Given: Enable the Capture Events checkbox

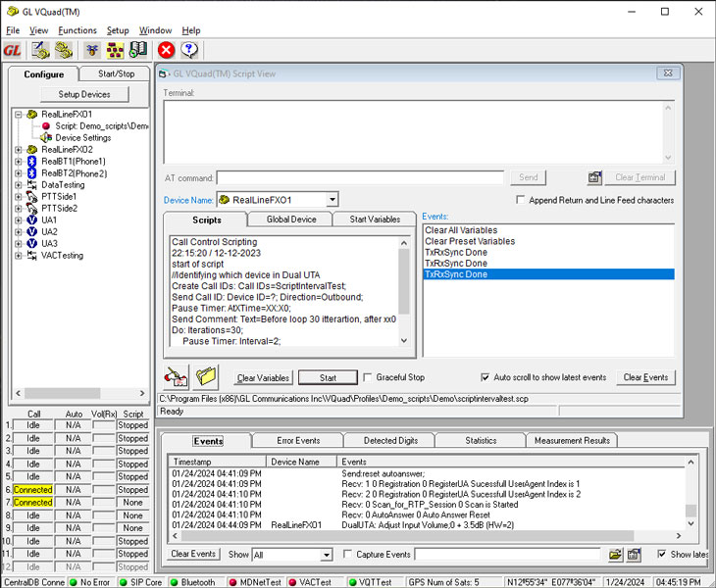Looking at the screenshot, I should [x=347, y=554].
